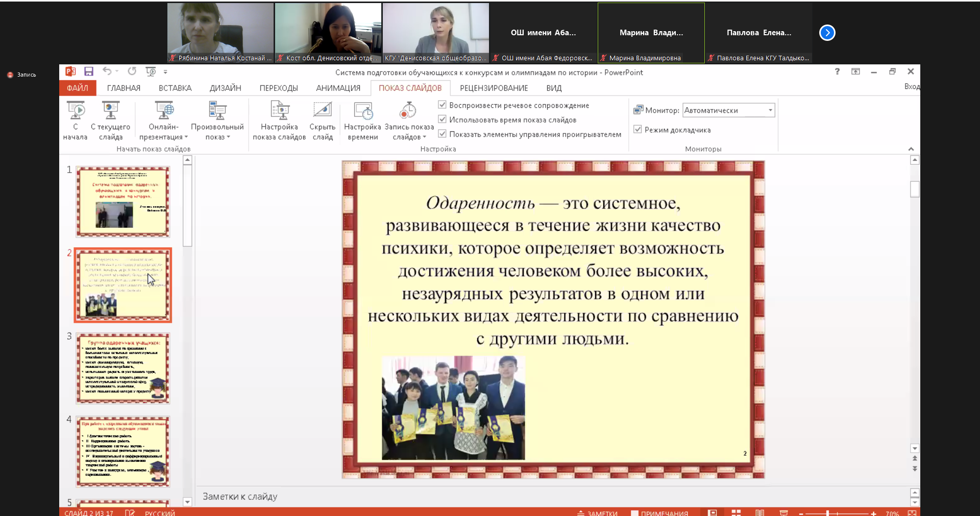Click zoom in plus in status bar
980x516 pixels.
[x=873, y=513]
